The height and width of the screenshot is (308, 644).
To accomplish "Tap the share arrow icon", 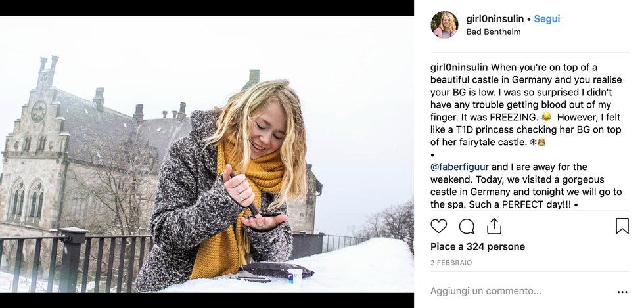I will pyautogui.click(x=494, y=227).
